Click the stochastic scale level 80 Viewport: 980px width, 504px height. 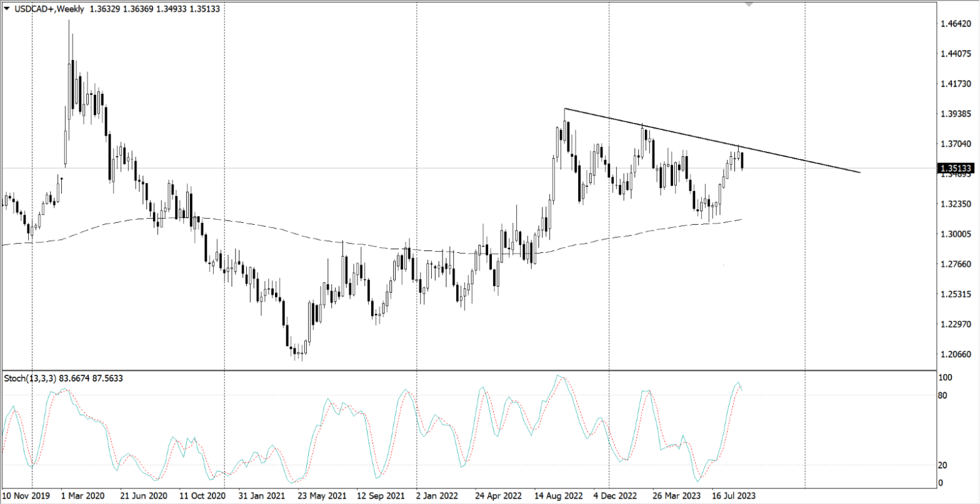tap(946, 395)
